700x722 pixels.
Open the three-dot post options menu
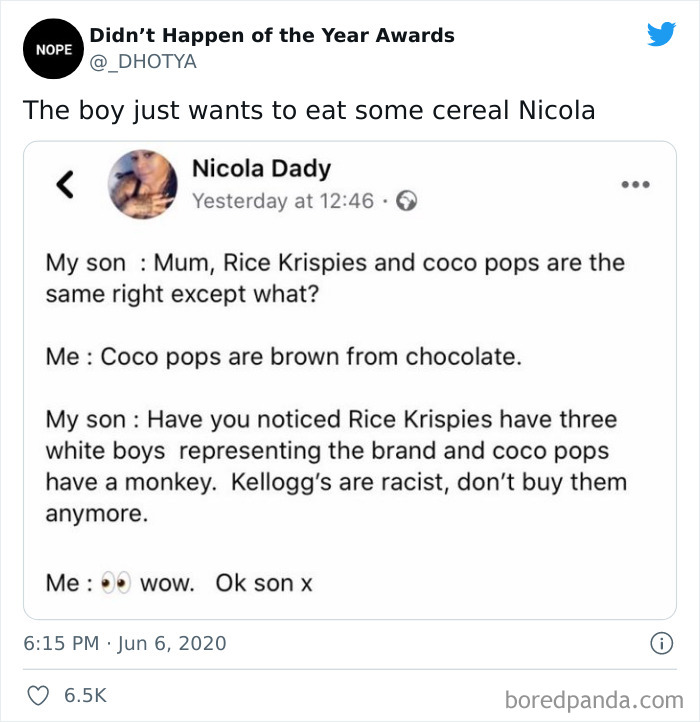(634, 184)
